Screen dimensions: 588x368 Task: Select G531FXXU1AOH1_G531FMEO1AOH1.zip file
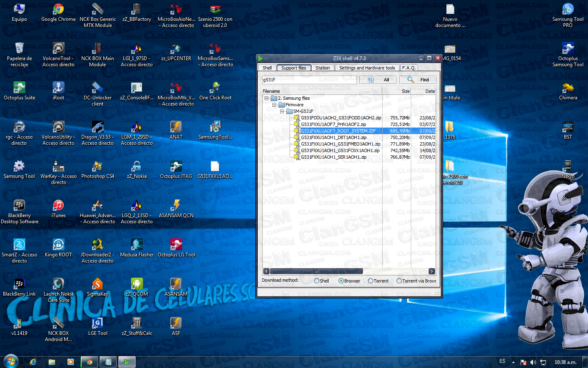[341, 144]
